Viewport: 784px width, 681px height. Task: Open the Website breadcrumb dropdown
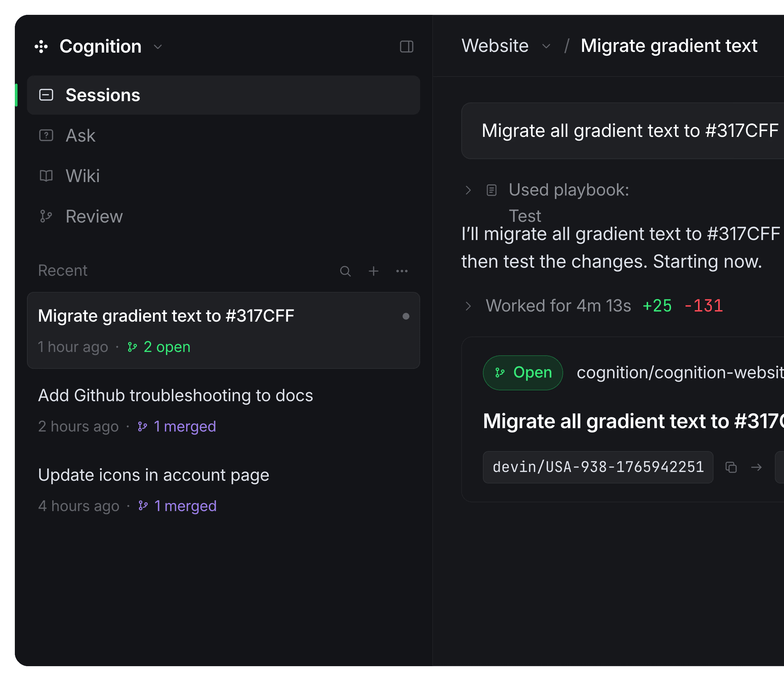546,47
